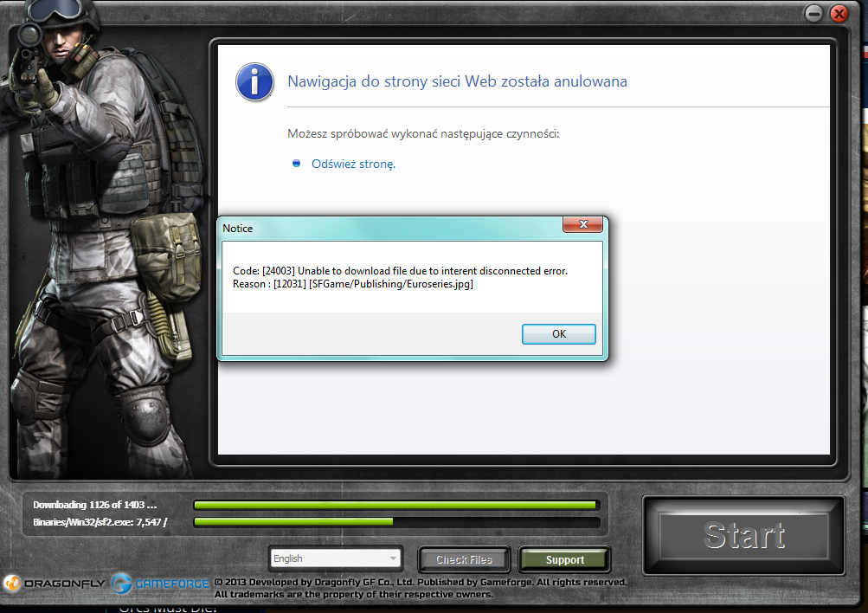This screenshot has height=613, width=868.
Task: Click the blue information icon
Action: [x=254, y=82]
